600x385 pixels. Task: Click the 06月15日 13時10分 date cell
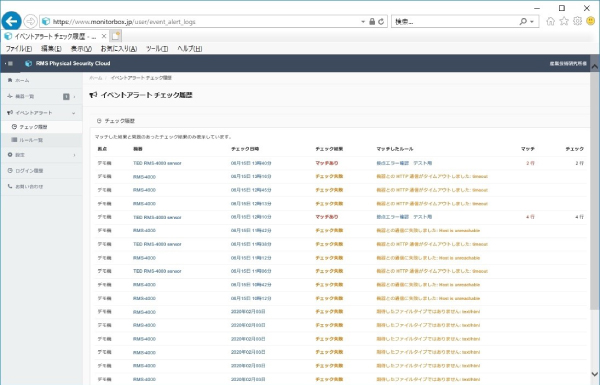251,176
